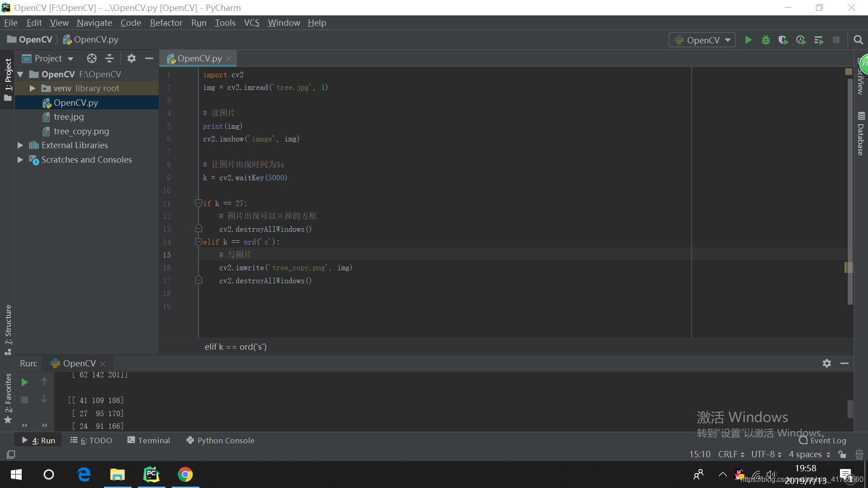Change CRLF line separator
This screenshot has width=868, height=488.
731,454
